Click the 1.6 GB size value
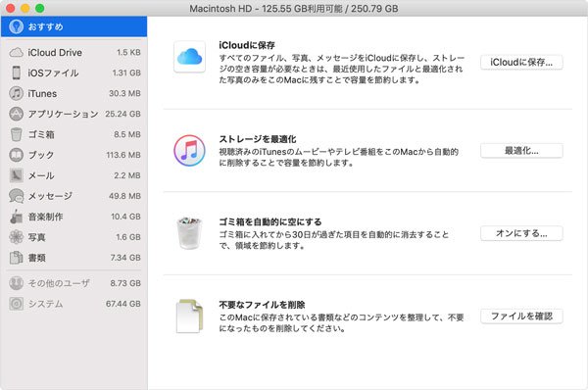 point(128,237)
